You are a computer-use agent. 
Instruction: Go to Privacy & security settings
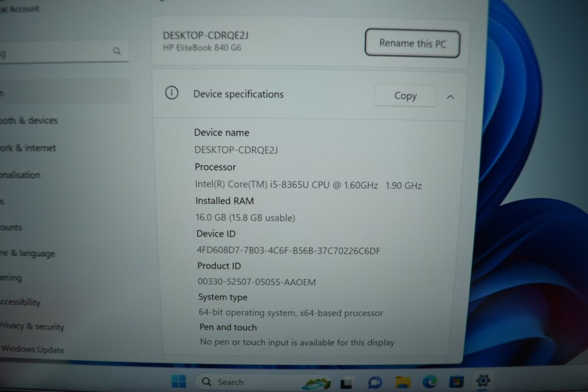click(34, 326)
